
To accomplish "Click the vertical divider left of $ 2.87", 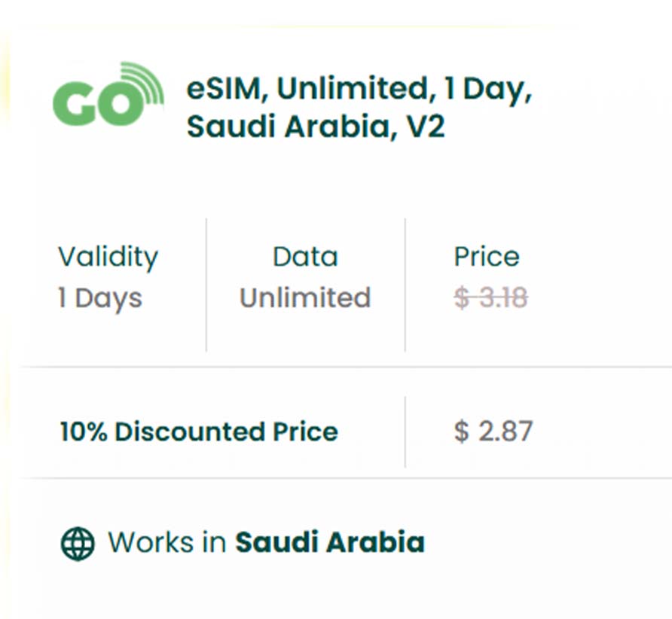I will tap(405, 431).
